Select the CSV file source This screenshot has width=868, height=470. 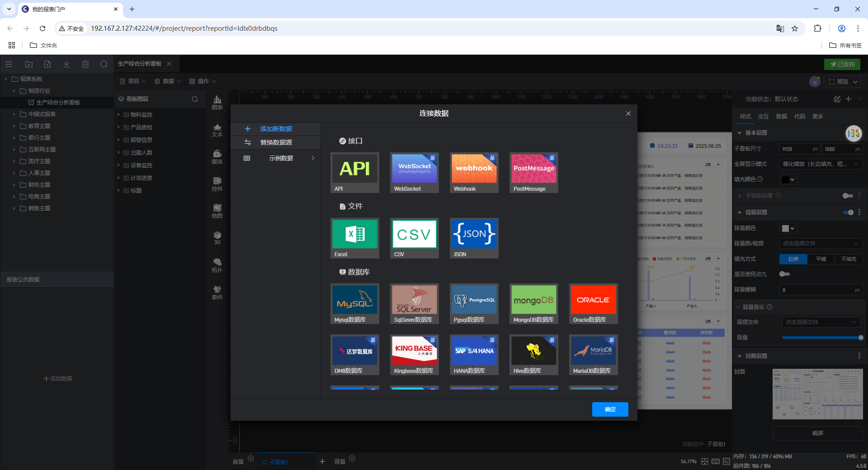[415, 238]
